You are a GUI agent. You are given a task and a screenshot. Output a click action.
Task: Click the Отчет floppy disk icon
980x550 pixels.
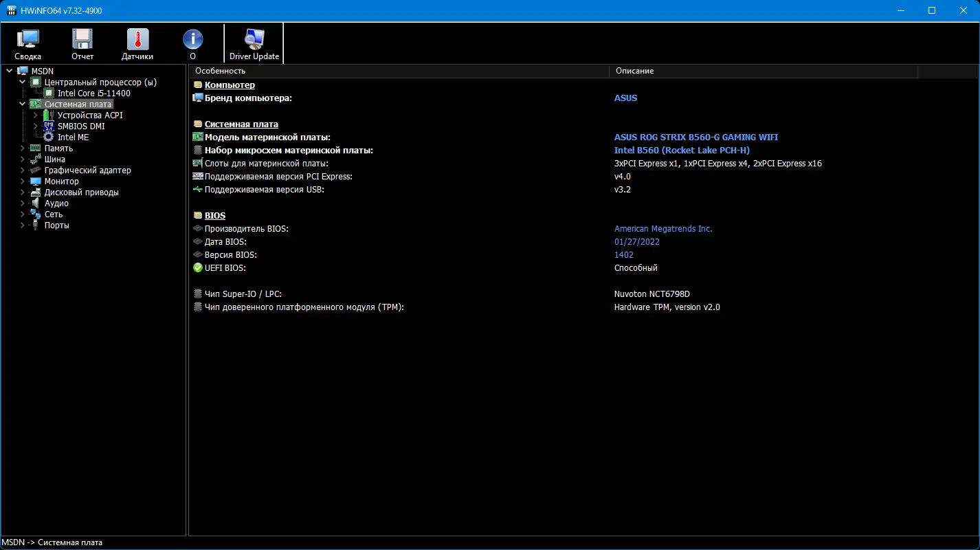82,38
